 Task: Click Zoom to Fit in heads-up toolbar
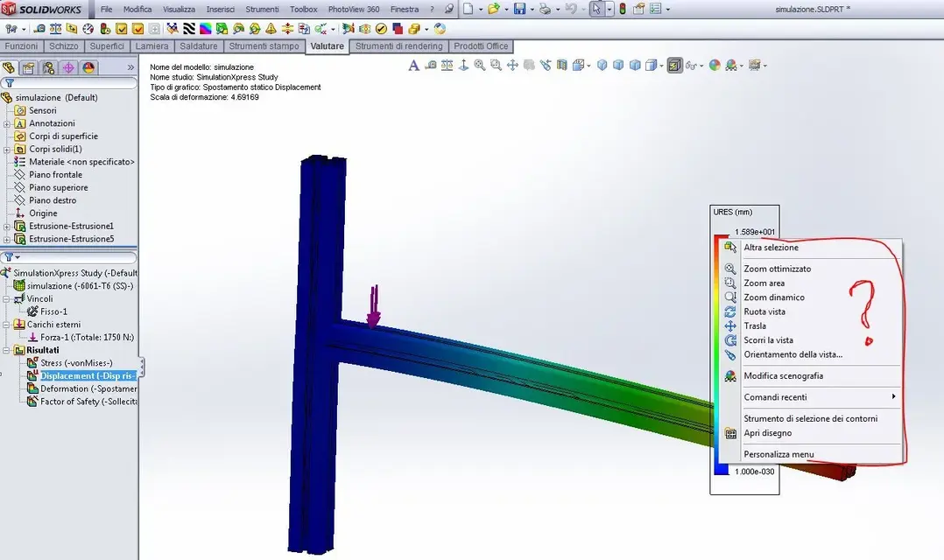(x=480, y=65)
